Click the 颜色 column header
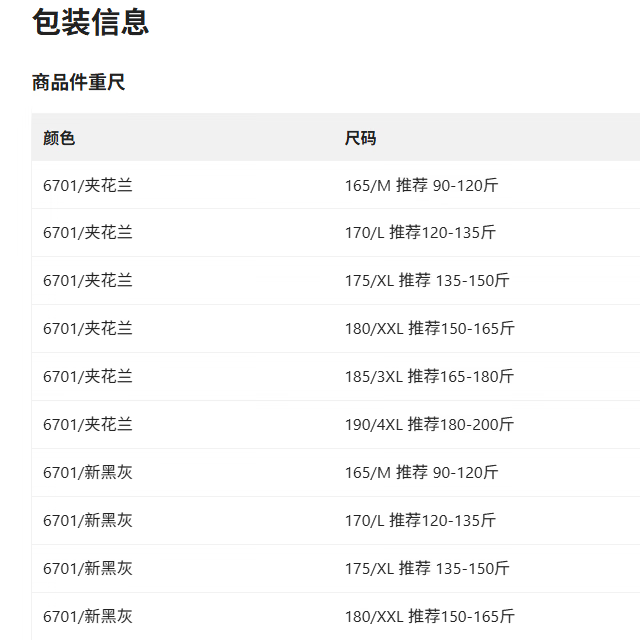Viewport: 640px width, 640px height. click(59, 138)
